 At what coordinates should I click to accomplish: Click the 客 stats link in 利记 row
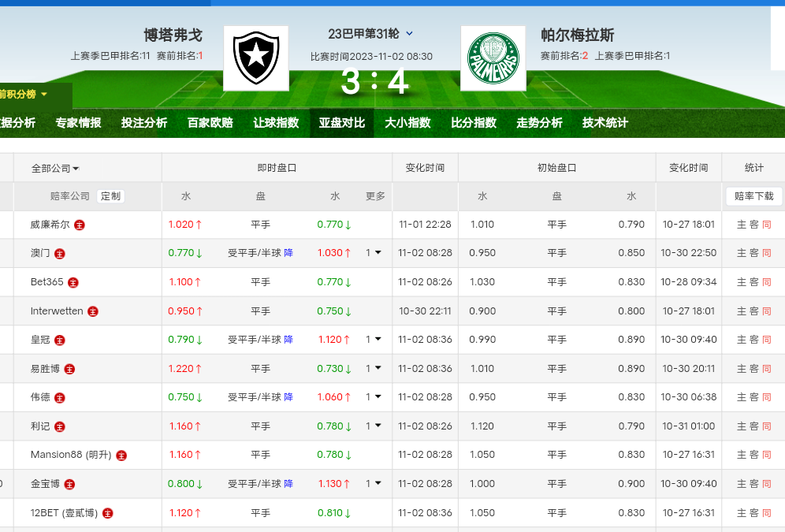754,426
